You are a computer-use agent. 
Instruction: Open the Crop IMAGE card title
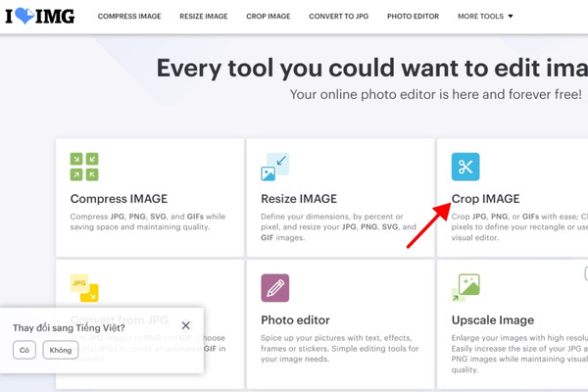pyautogui.click(x=486, y=199)
